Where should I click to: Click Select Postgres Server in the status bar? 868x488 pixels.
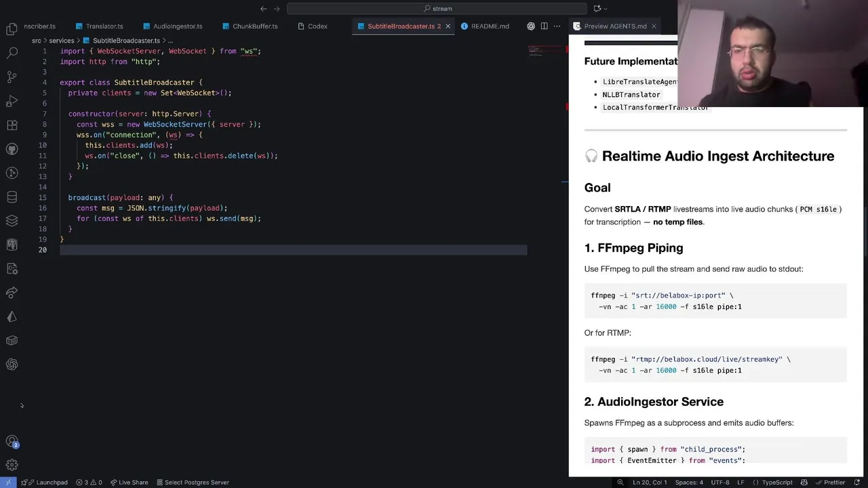coord(193,483)
